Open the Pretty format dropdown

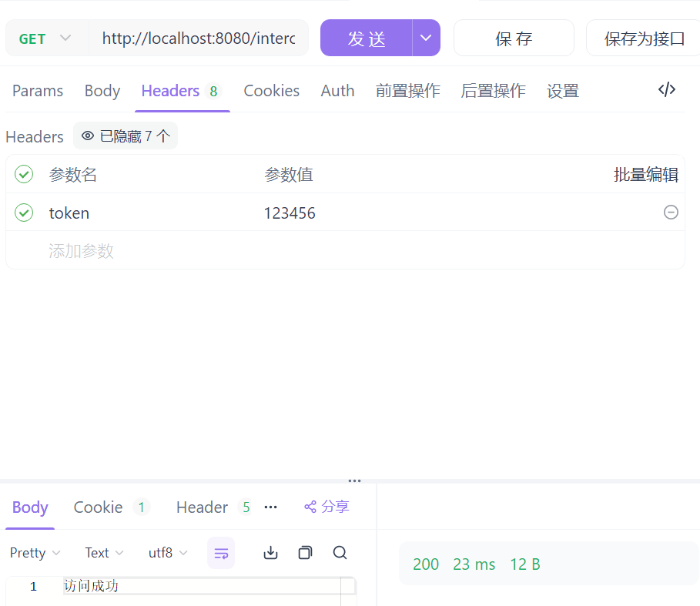coord(29,553)
